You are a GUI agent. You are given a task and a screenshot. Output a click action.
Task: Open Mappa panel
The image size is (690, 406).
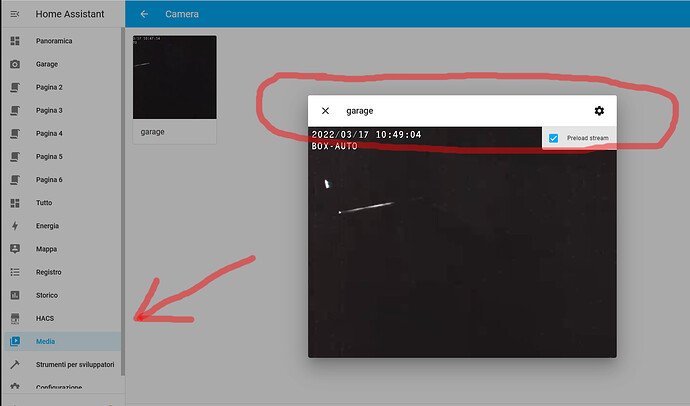point(62,249)
